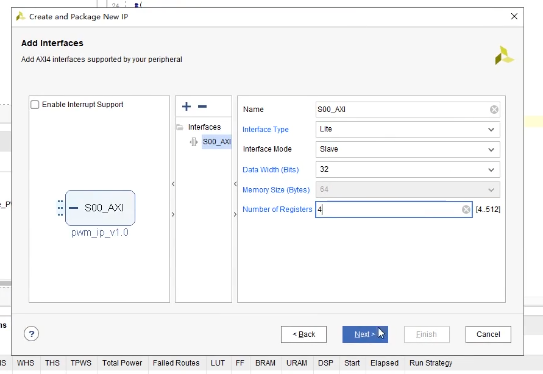Collapse S00_AXI port minus on IP block
This screenshot has height=374, width=543.
[x=73, y=208]
